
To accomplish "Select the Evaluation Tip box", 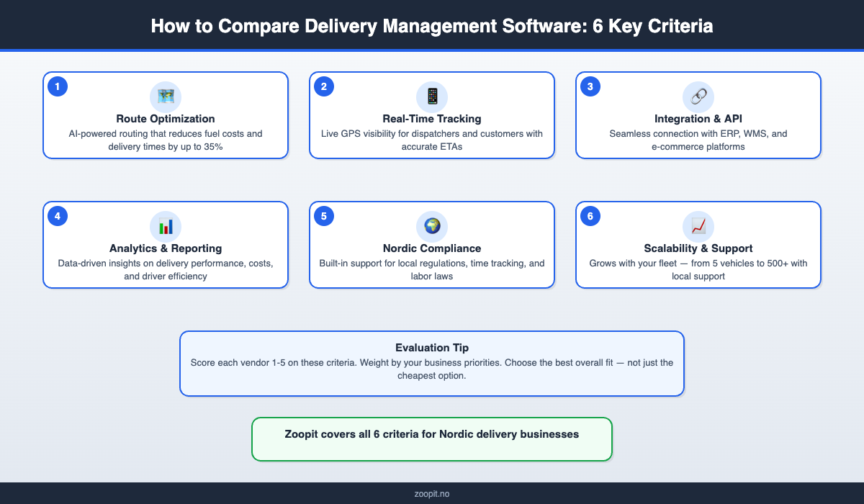I will (432, 363).
